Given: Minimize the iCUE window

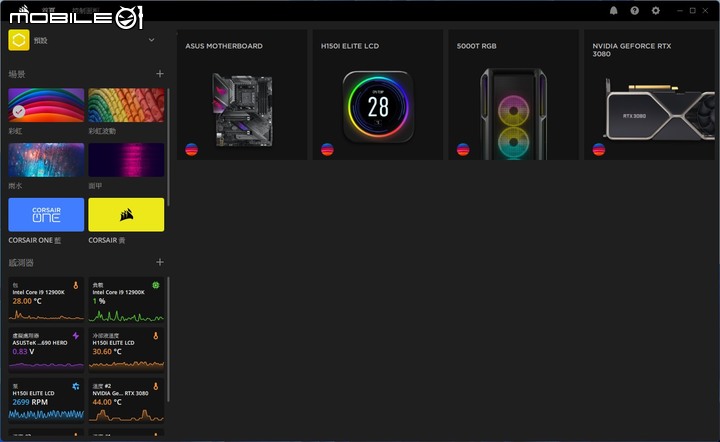Looking at the screenshot, I should [x=680, y=11].
